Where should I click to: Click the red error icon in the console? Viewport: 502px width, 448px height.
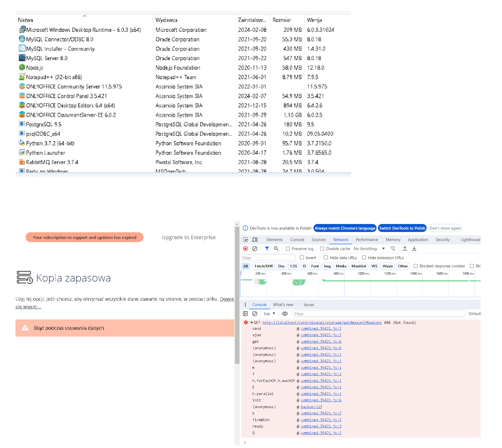pos(246,323)
